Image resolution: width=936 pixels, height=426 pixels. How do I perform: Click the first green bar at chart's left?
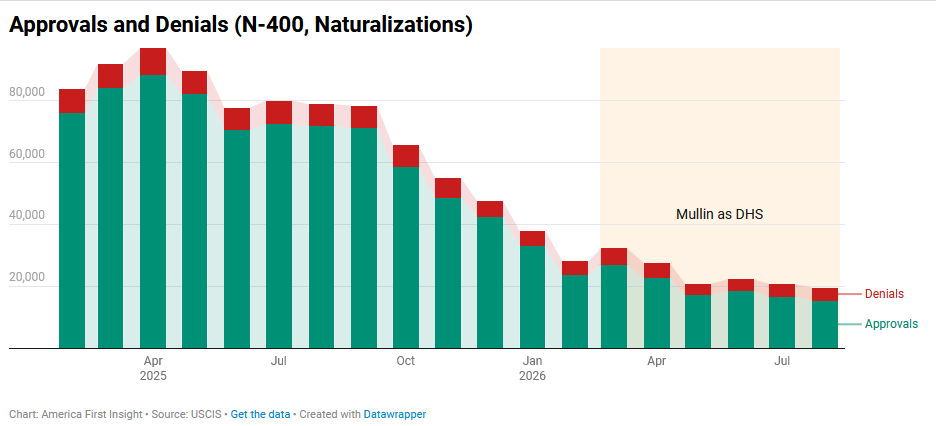(x=72, y=230)
